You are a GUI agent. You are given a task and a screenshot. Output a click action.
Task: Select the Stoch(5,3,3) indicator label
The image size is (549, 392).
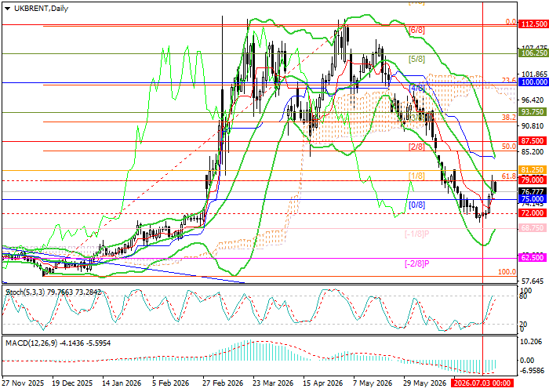(25, 292)
